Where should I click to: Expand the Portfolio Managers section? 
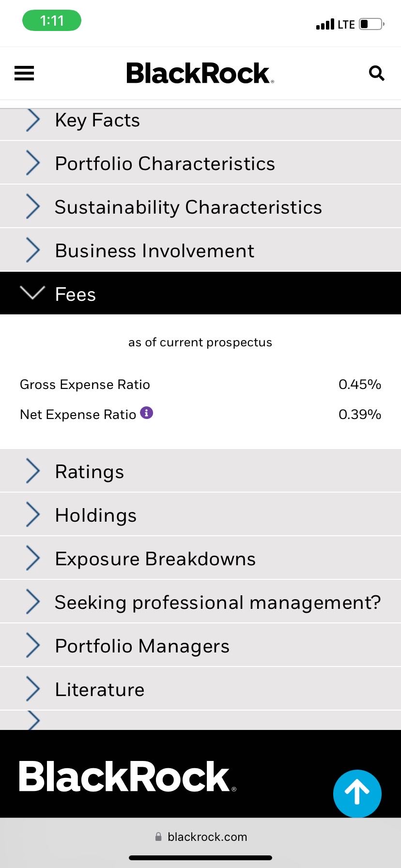click(200, 646)
